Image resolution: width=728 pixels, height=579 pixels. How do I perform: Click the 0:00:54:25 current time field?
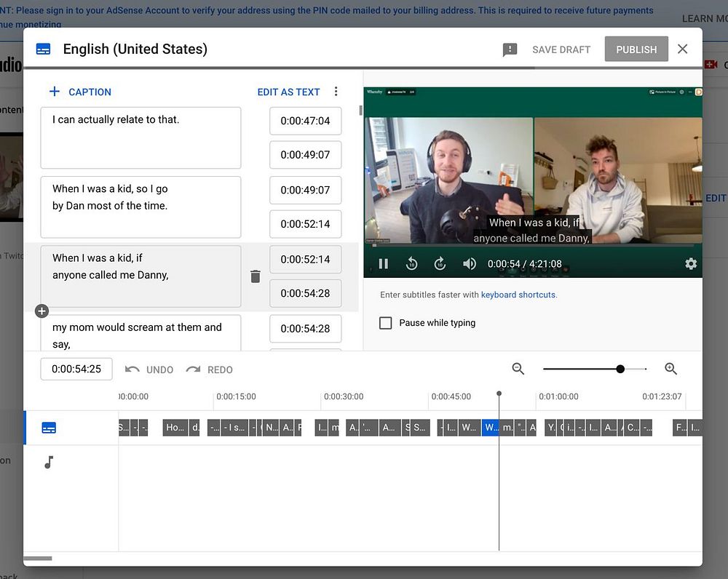pos(76,369)
